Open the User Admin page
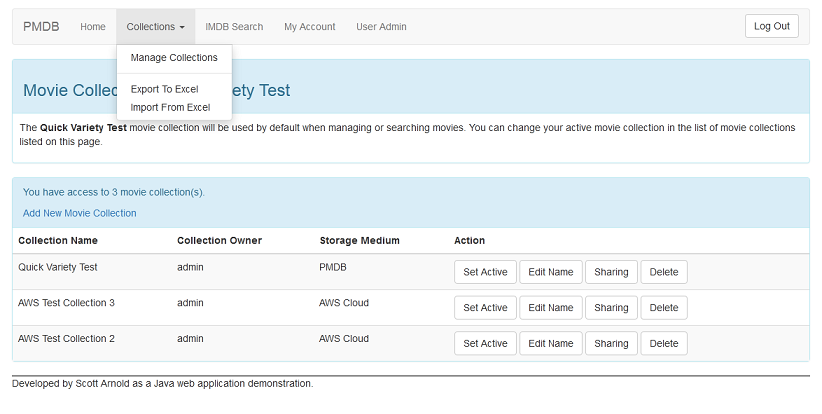The width and height of the screenshot is (822, 414). [381, 27]
